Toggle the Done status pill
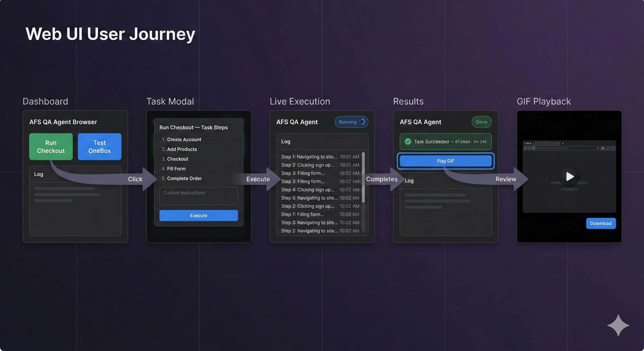 481,122
